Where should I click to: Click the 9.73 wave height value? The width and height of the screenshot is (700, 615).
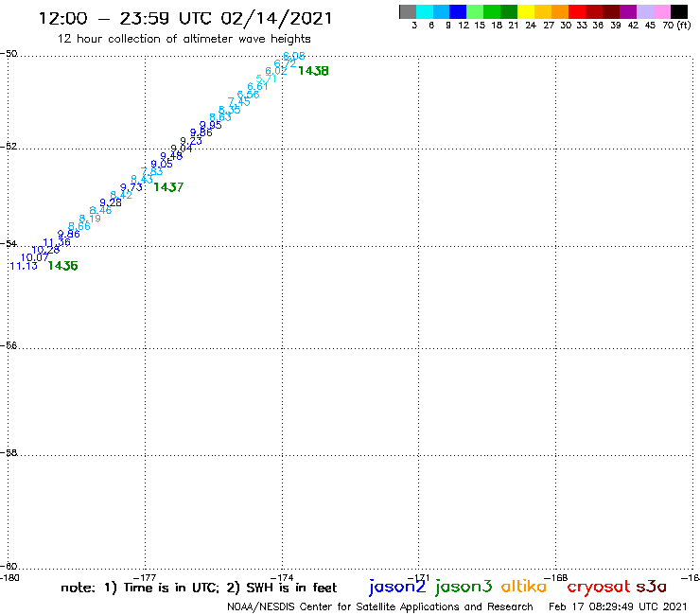[131, 187]
